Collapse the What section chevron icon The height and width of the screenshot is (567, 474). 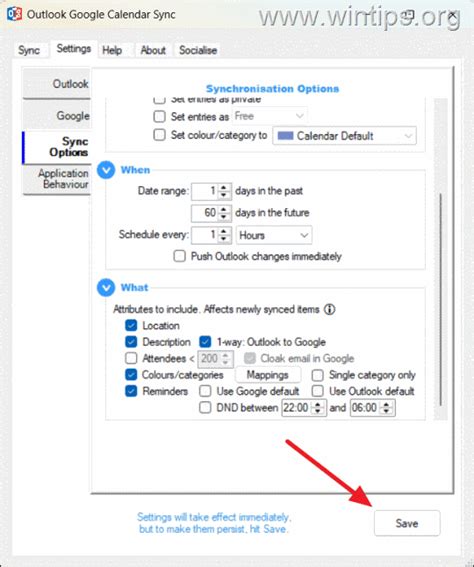(106, 287)
